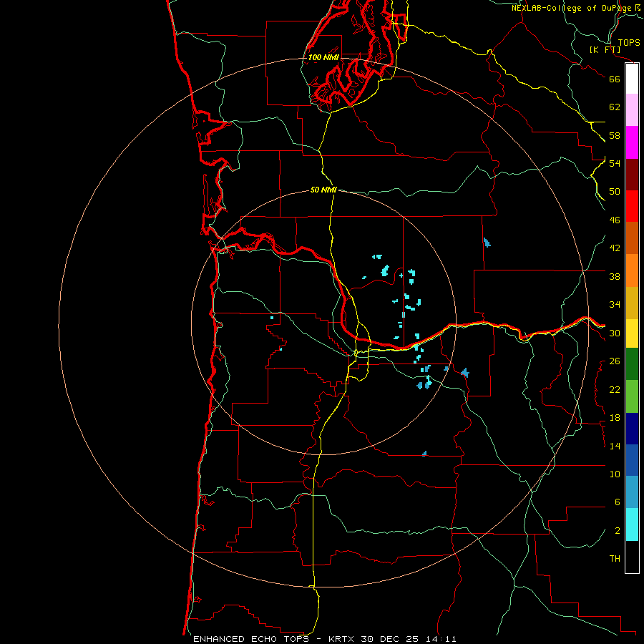Screen dimensions: 644x644
Task: Click the yellow legend swatch
Action: click(x=632, y=333)
